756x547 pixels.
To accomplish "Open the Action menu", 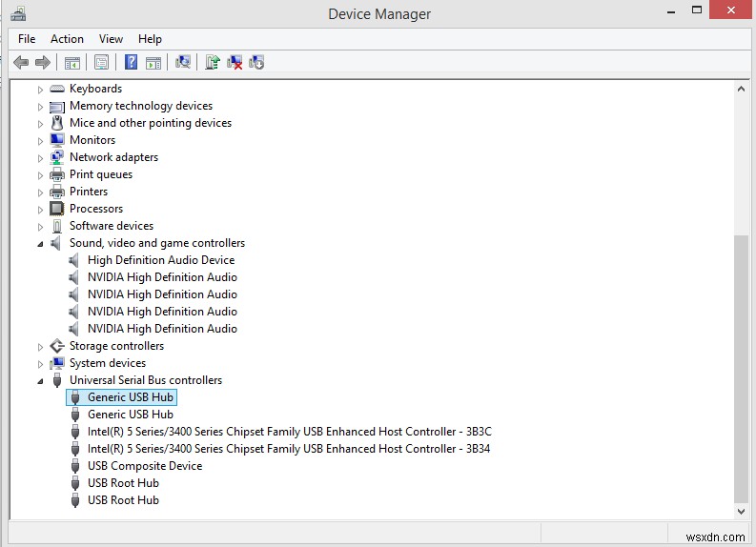I will point(67,39).
